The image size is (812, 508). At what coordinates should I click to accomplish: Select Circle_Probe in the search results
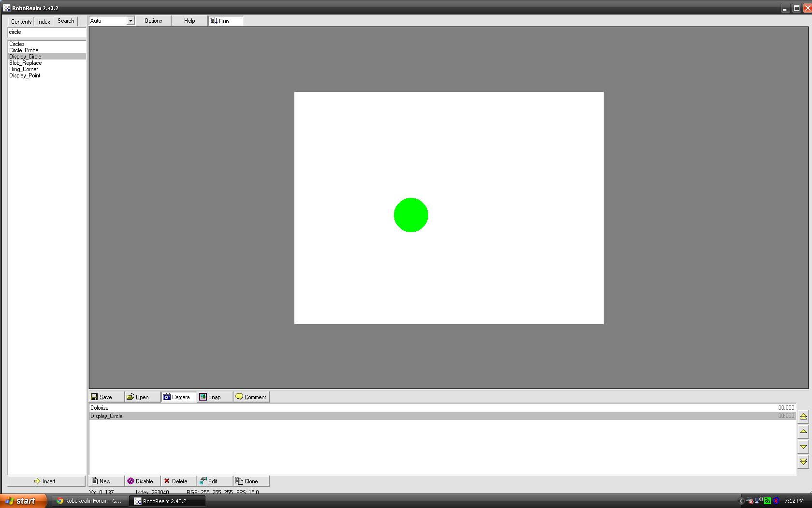click(24, 50)
